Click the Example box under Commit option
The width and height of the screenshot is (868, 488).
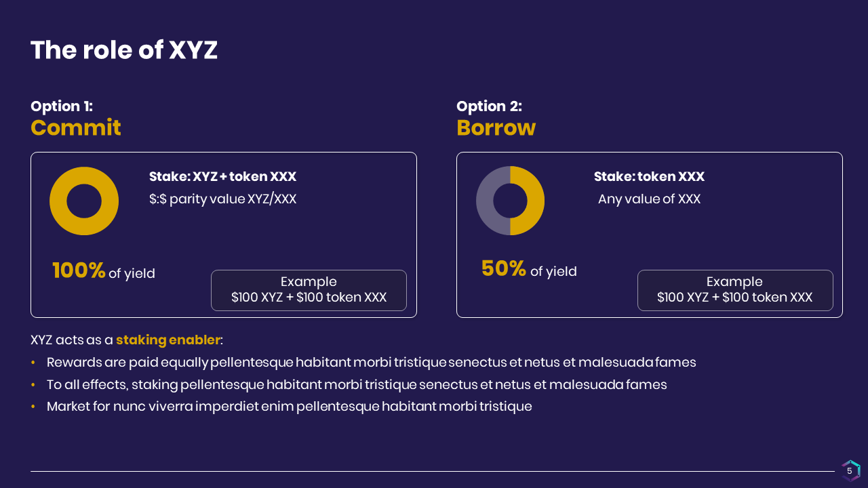tap(309, 290)
